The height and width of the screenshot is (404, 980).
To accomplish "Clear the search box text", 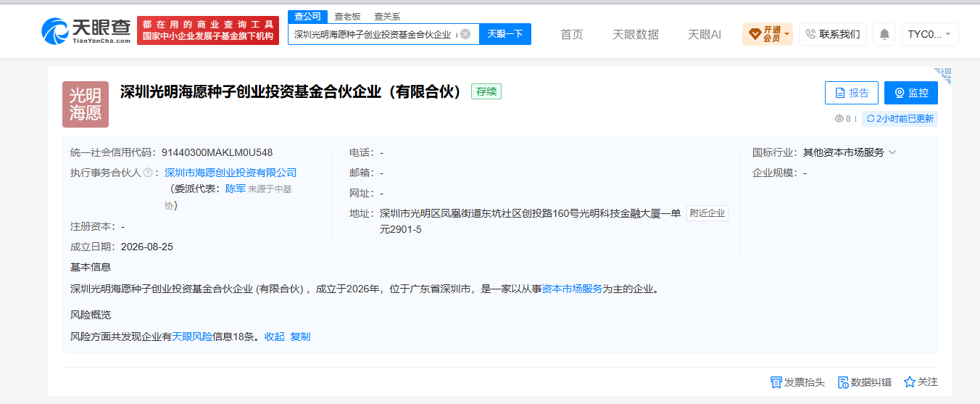I will [465, 34].
